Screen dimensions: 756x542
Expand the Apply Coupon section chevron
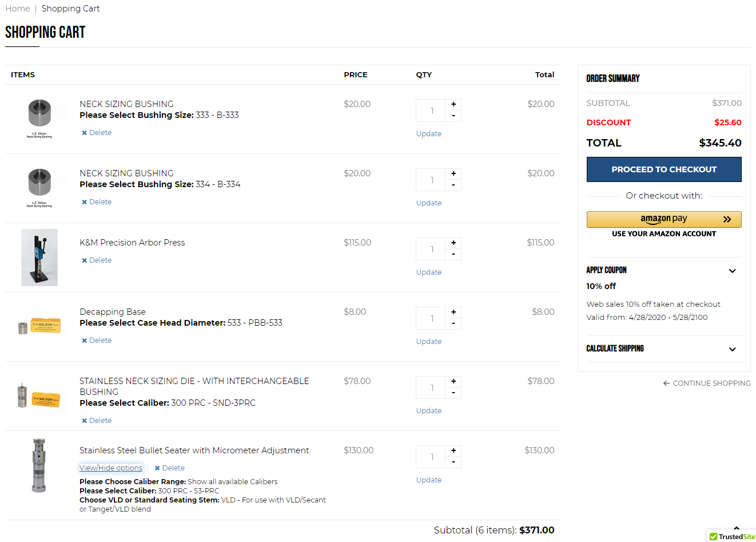coord(732,271)
